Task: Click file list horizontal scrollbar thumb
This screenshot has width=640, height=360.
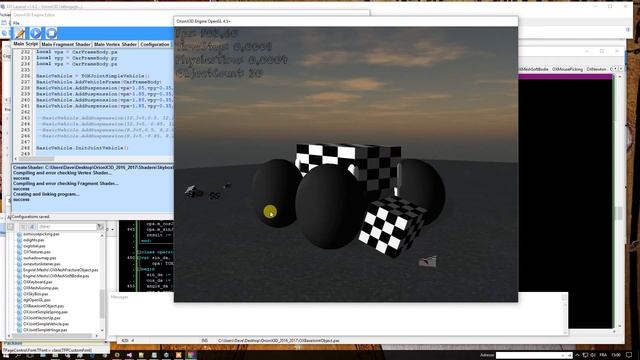Action: [x=51, y=336]
